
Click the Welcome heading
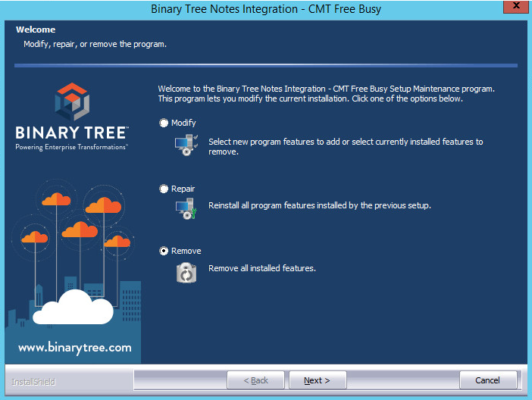[x=36, y=30]
